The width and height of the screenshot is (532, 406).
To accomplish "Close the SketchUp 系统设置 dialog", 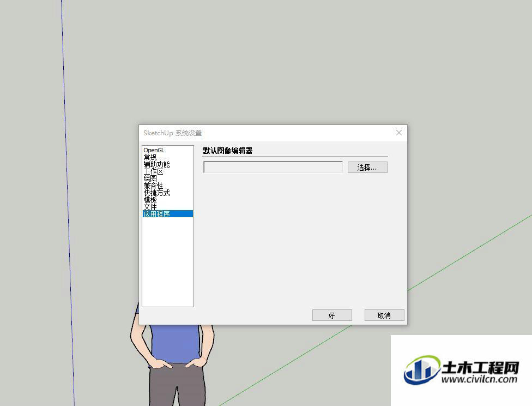I will [399, 133].
